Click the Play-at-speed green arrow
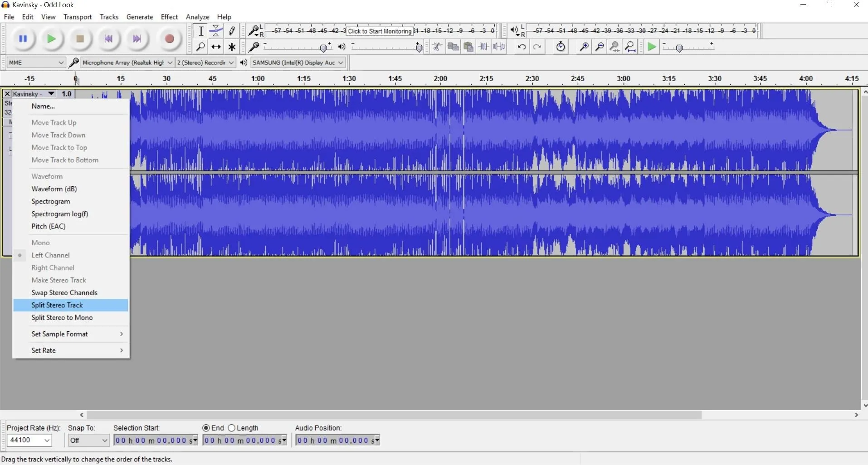 coord(652,47)
